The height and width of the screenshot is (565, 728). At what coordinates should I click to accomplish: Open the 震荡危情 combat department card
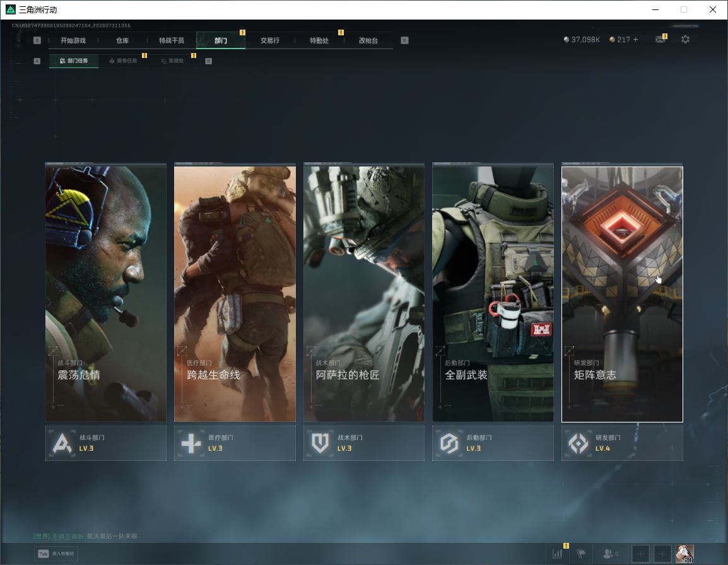(106, 294)
